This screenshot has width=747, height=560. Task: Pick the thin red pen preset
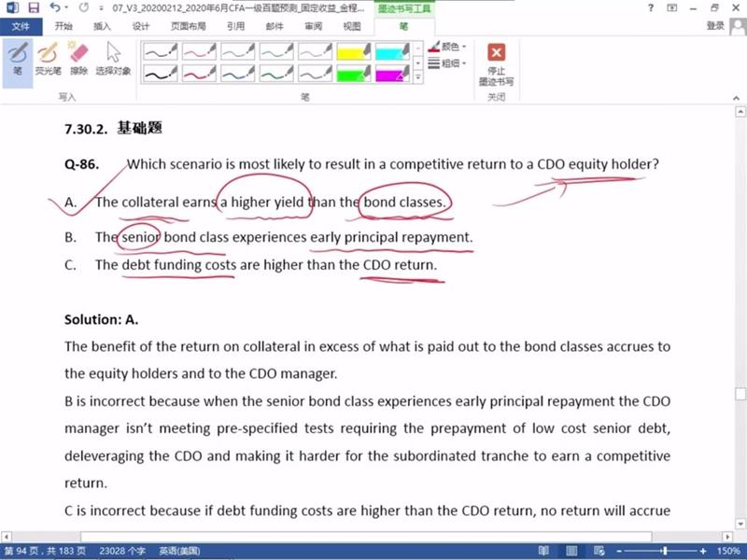pyautogui.click(x=199, y=51)
